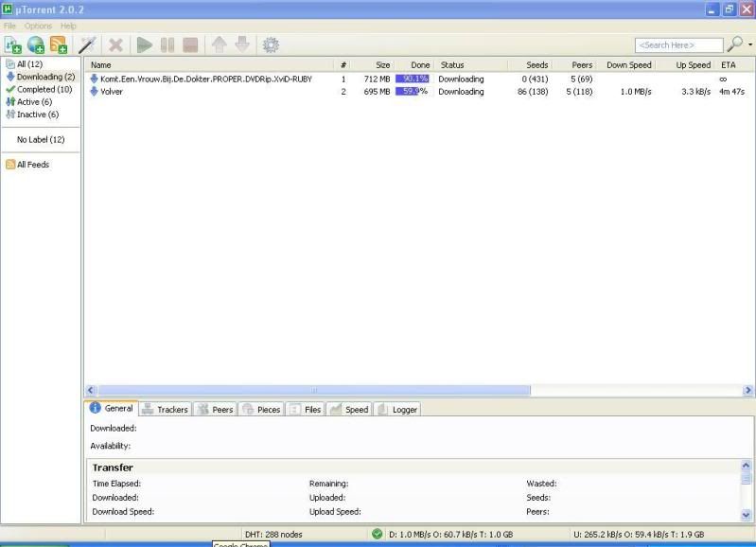The height and width of the screenshot is (547, 756).
Task: Select Downloading (2) category
Action: point(45,77)
